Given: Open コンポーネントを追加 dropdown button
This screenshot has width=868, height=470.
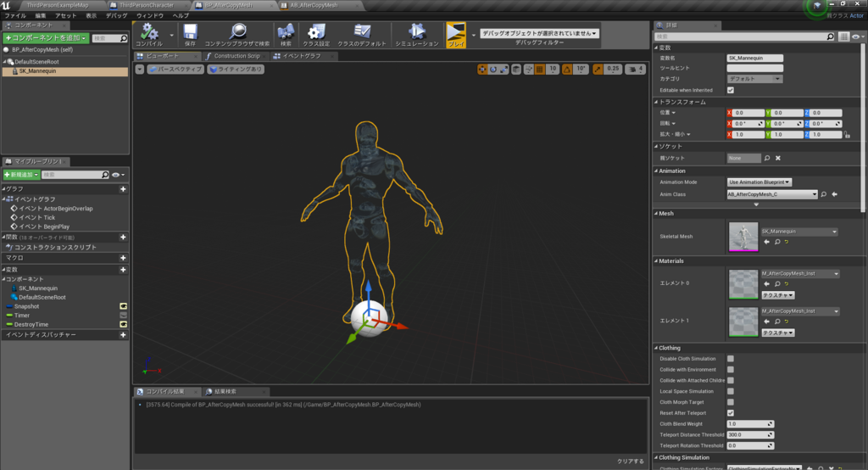Looking at the screenshot, I should [x=46, y=38].
